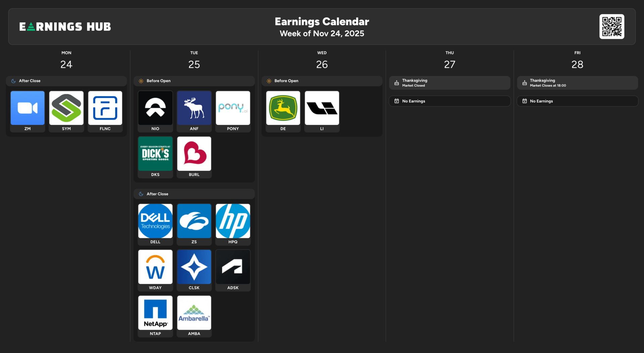Click the Earnings Hub logo

65,27
